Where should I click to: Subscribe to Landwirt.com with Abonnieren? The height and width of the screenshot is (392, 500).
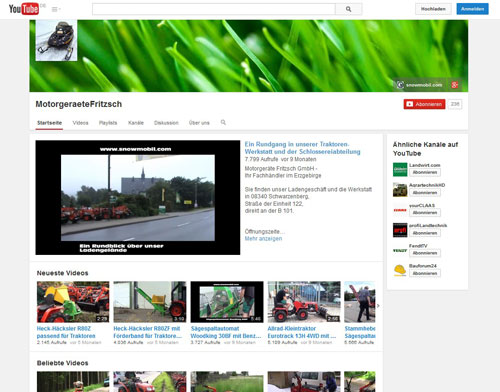point(425,172)
